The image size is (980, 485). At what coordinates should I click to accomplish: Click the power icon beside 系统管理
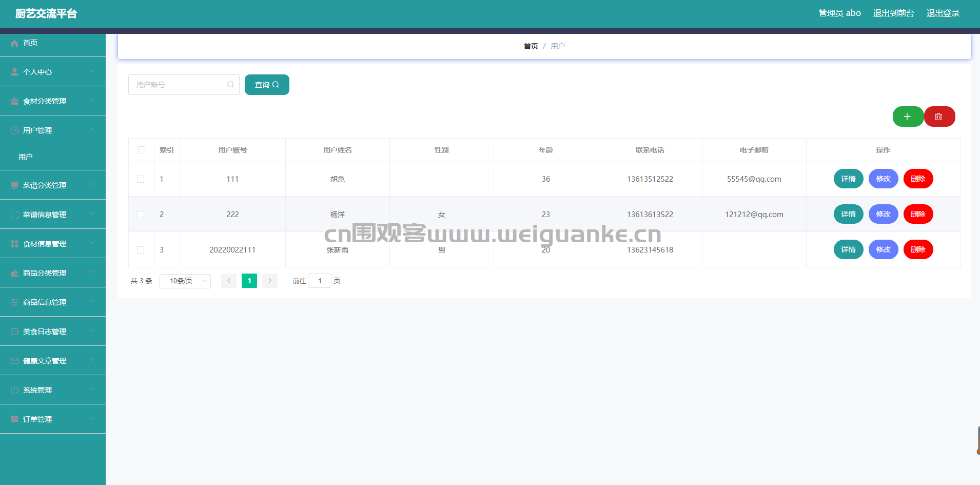(x=14, y=390)
